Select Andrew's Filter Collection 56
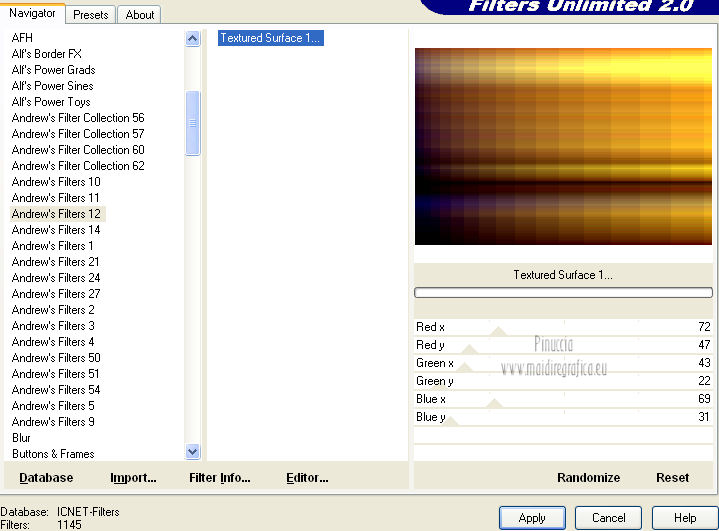This screenshot has width=719, height=531. coord(78,118)
